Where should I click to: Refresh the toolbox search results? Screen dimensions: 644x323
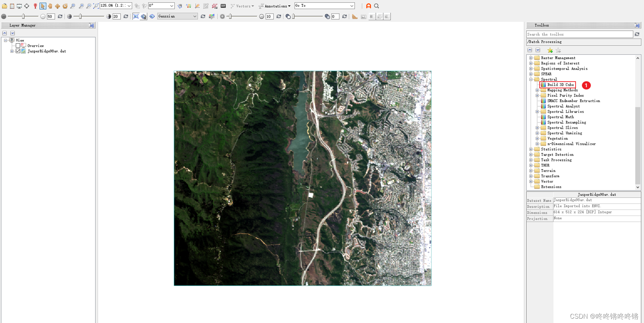tap(637, 34)
